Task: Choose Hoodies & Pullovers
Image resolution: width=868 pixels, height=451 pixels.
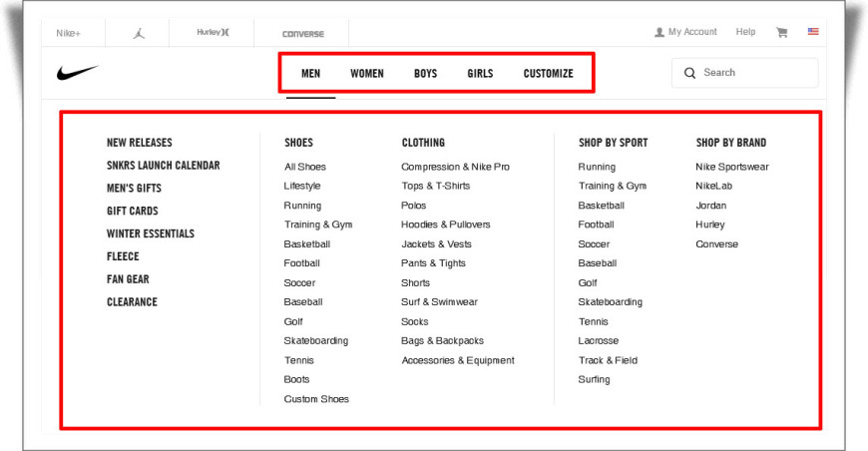Action: coord(446,225)
